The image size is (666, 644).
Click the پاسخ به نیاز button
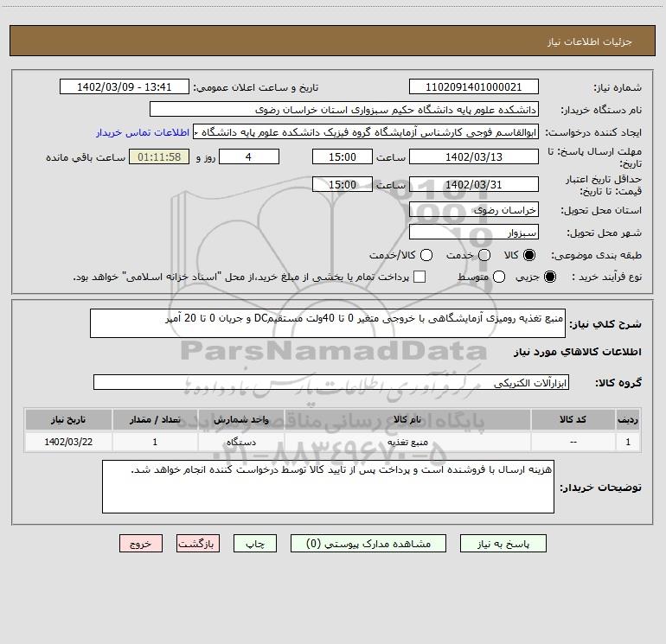[503, 544]
